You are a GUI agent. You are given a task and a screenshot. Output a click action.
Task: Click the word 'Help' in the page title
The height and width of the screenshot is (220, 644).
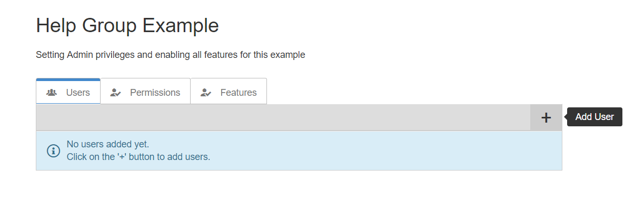pyautogui.click(x=55, y=25)
